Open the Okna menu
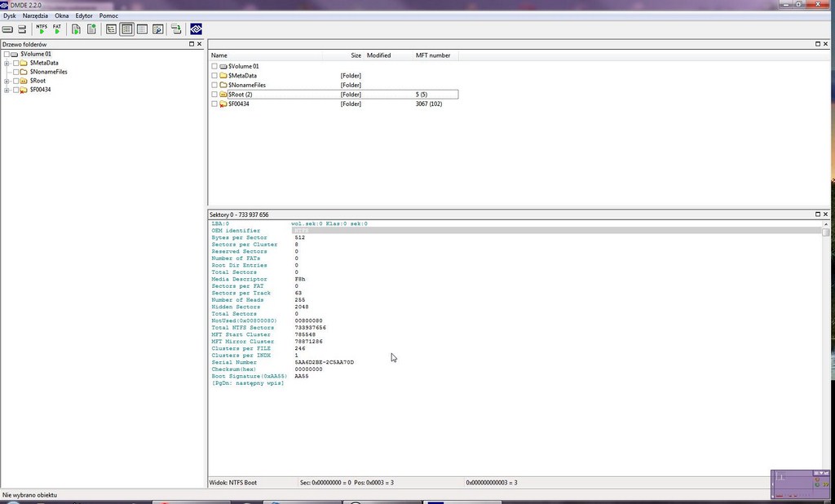Viewport: 835px width, 504px height. 62,16
